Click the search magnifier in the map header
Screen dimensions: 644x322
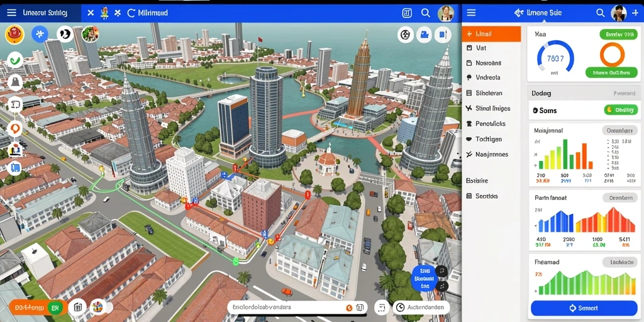[x=426, y=13]
